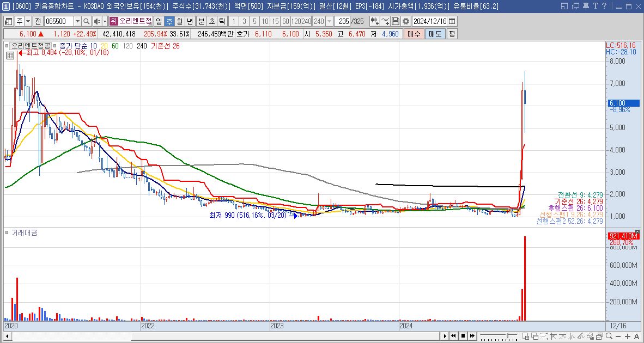The image size is (644, 343).
Task: Click the 10 interval button
Action: tap(265, 21)
